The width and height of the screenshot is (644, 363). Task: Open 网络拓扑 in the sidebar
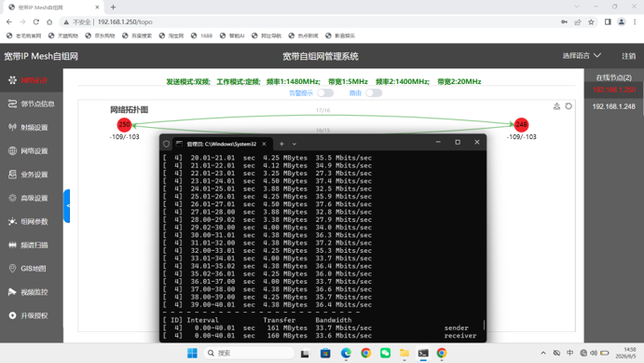coord(31,80)
